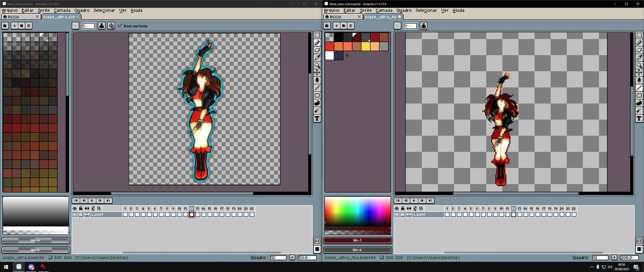The height and width of the screenshot is (272, 644).
Task: Choose the Contour tool in blaze_ultra_md window
Action: coord(639,103)
